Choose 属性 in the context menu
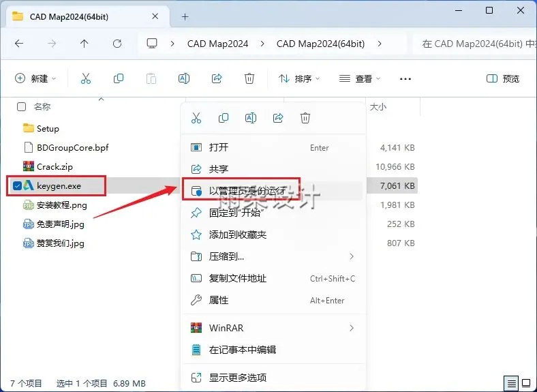537x392 pixels. click(273, 300)
